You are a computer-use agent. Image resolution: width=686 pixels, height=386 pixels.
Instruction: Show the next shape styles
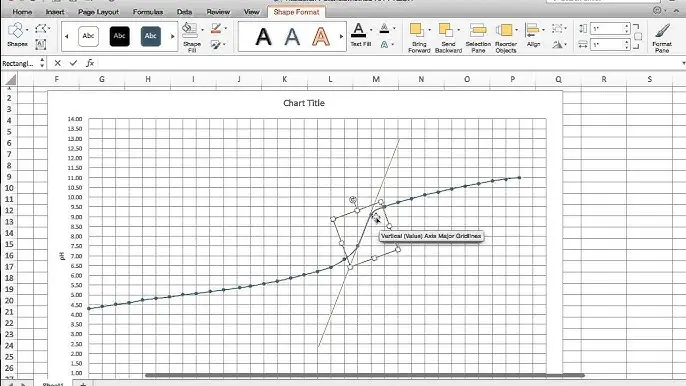point(172,36)
